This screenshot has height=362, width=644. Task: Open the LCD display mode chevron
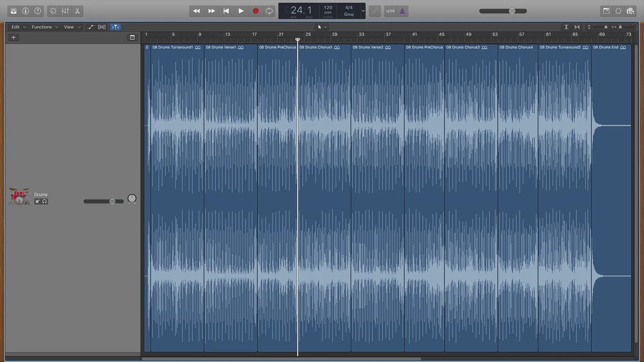click(x=363, y=11)
